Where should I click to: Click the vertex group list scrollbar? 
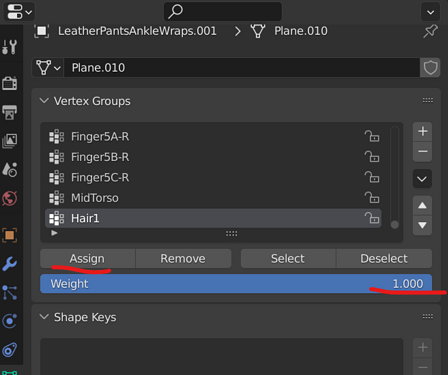[x=395, y=177]
